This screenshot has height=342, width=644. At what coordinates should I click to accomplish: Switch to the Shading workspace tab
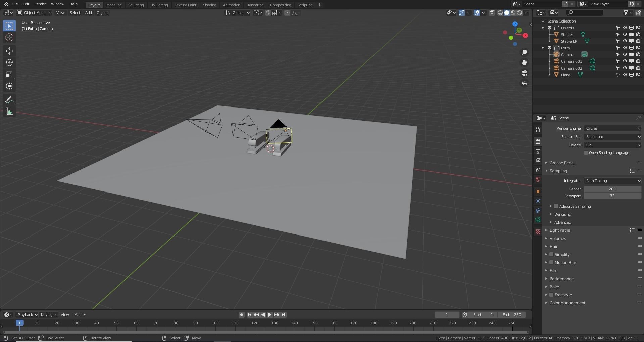coord(209,5)
